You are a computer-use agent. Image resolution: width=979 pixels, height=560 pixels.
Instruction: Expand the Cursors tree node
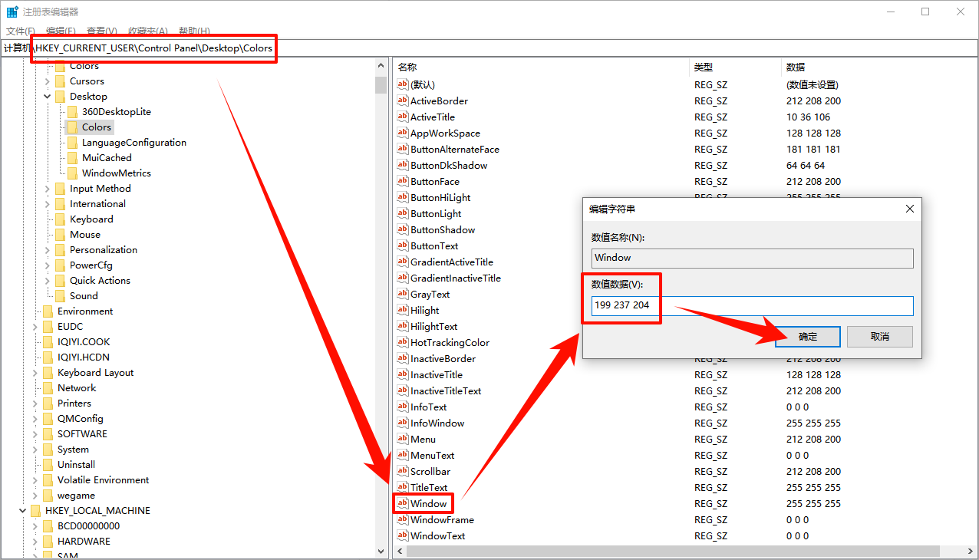(x=48, y=81)
